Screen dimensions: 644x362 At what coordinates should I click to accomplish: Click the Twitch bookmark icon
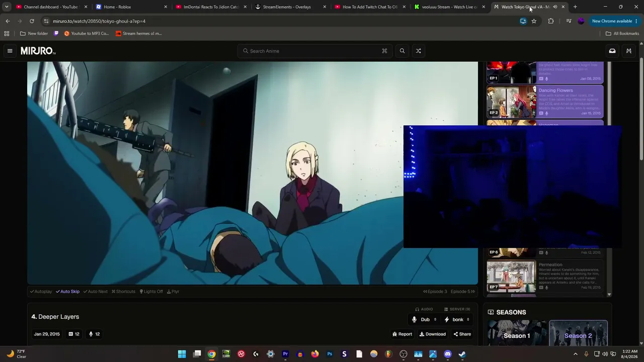56,34
